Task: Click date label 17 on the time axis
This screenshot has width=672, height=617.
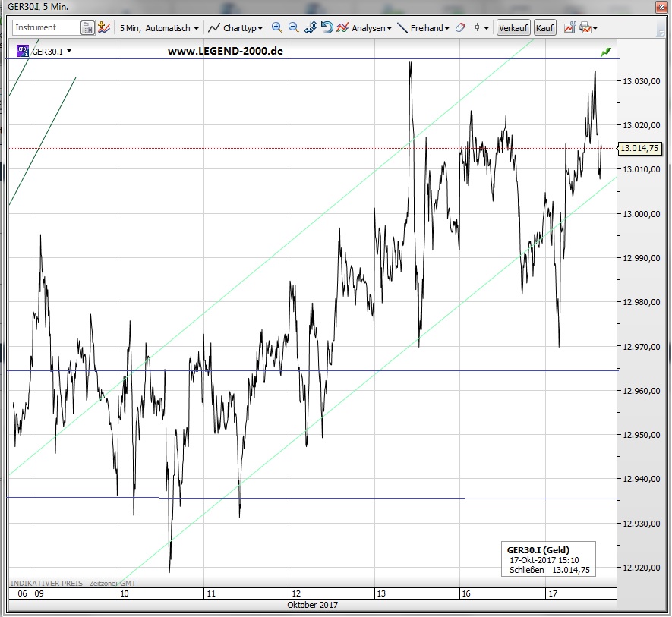Action: (x=553, y=593)
